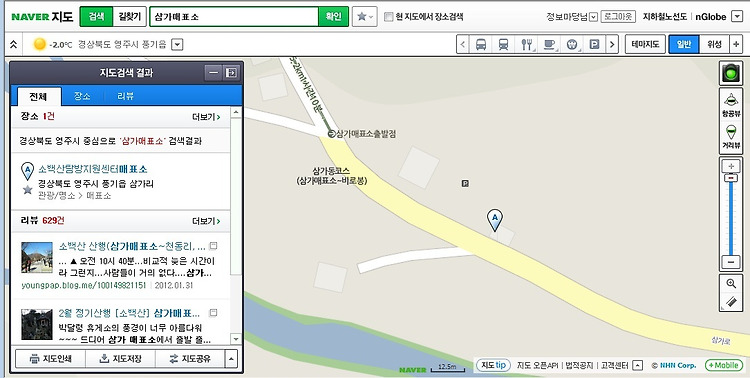Show cafes via coffee cup icon

coord(549,44)
